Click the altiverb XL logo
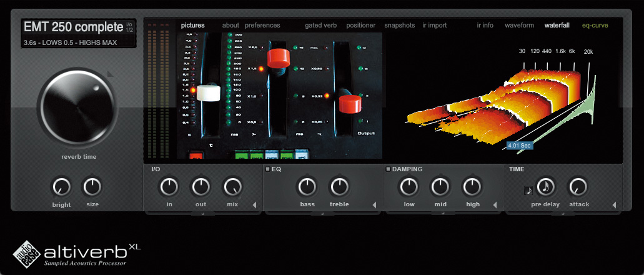 92,252
